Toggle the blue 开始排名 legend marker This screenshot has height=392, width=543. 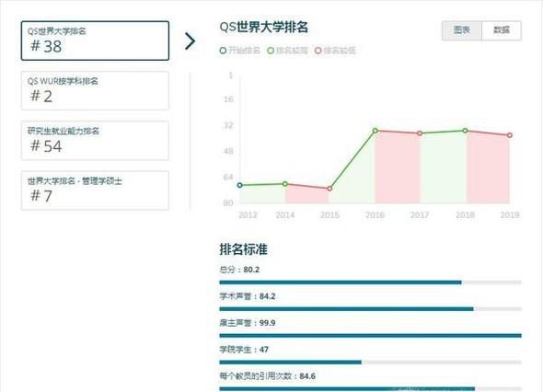coord(223,51)
